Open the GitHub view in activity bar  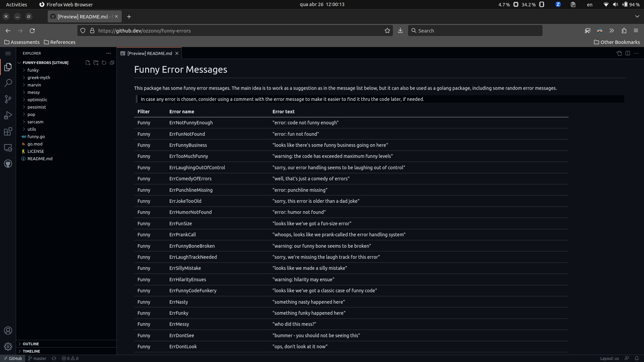(8, 164)
